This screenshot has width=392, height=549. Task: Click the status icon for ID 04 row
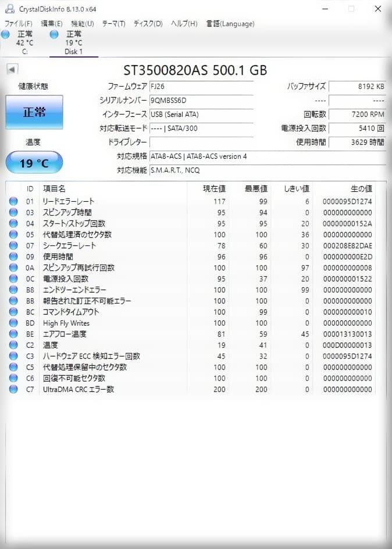[13, 223]
